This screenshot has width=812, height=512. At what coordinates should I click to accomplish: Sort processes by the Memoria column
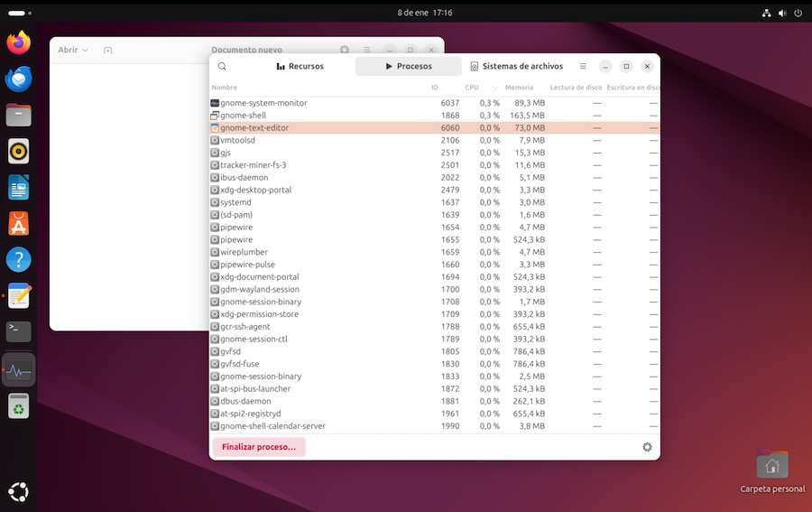click(x=519, y=88)
